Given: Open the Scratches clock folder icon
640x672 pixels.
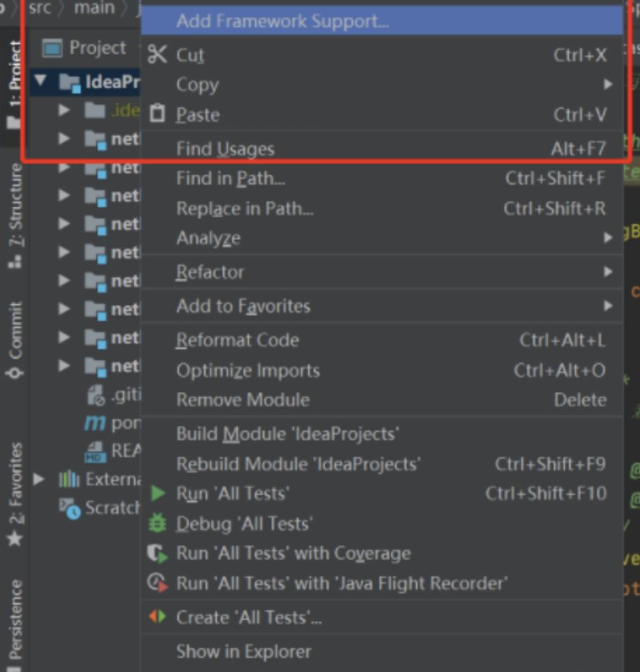Looking at the screenshot, I should click(x=69, y=507).
